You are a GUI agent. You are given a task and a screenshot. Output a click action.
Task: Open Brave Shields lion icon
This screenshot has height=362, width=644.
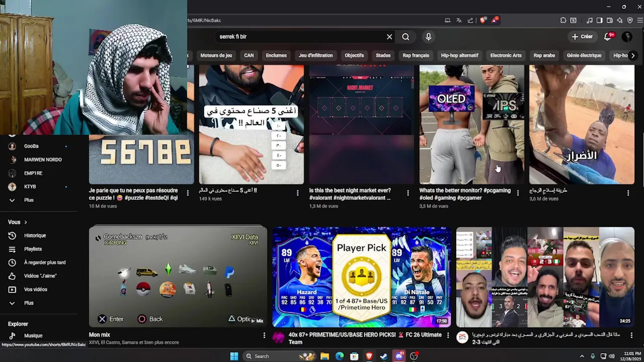pyautogui.click(x=483, y=20)
